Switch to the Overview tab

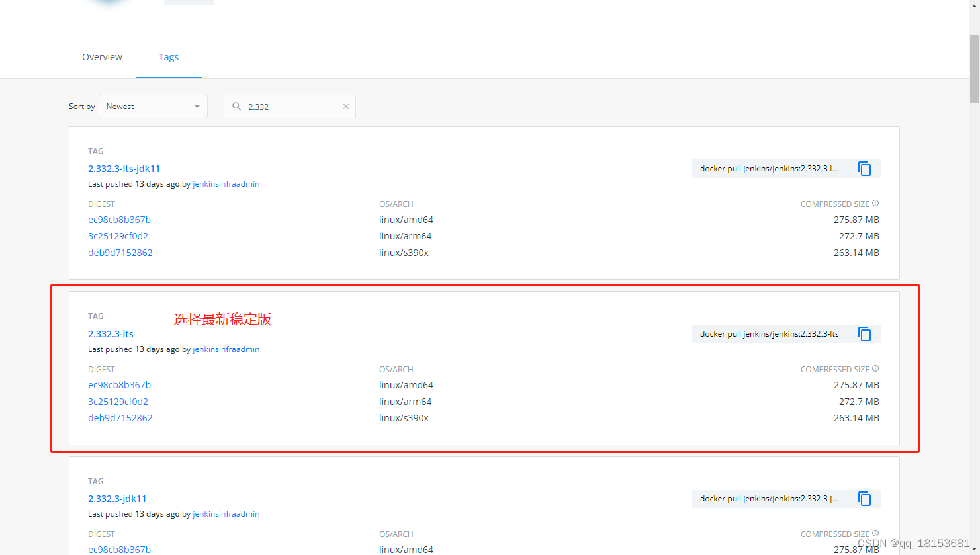point(102,57)
